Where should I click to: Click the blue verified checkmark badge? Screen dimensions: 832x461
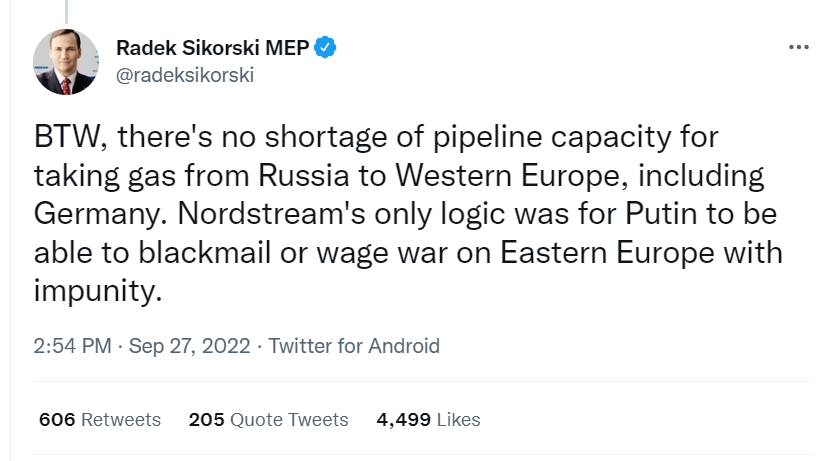pos(325,47)
